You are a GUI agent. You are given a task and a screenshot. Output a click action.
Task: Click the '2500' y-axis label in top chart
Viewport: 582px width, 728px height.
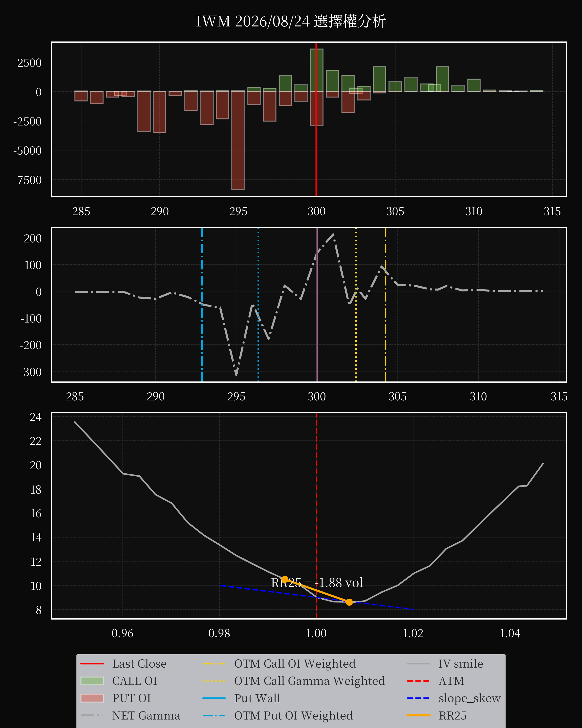[29, 63]
